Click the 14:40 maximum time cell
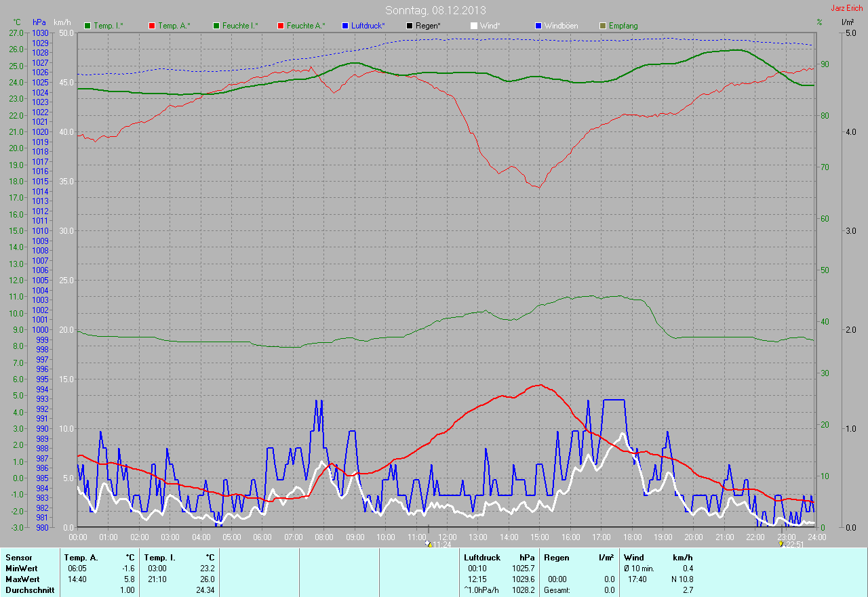 coord(79,579)
